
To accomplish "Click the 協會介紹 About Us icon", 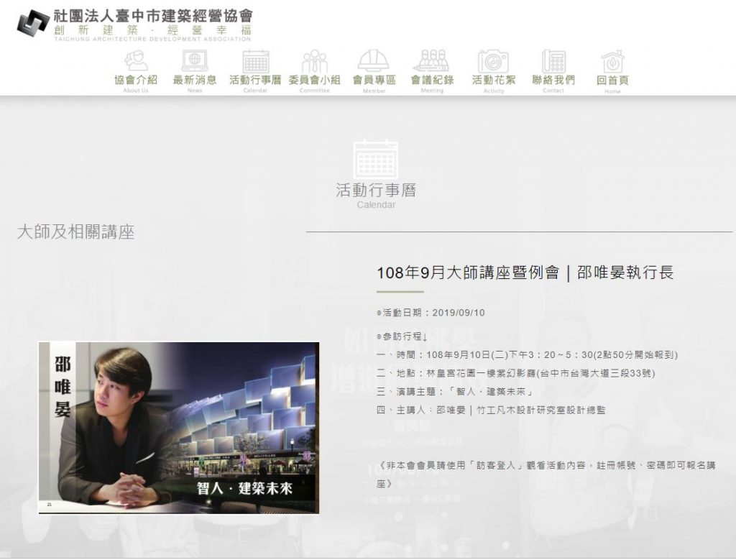I will 135,61.
